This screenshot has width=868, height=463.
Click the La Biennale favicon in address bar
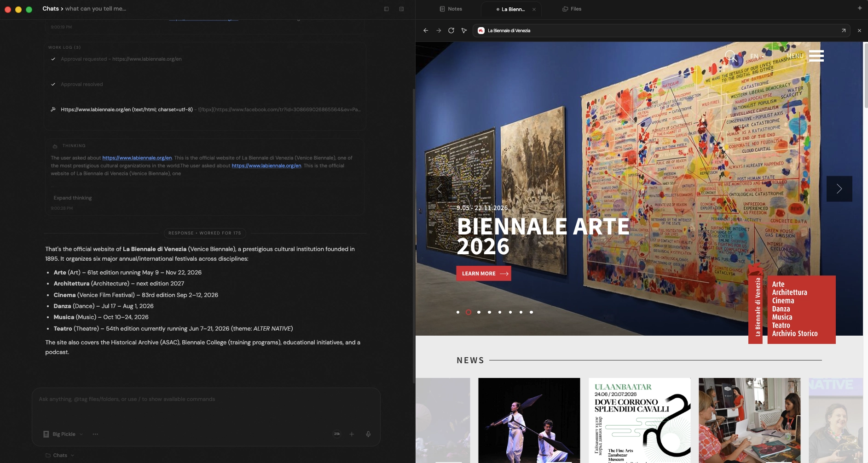click(x=481, y=30)
